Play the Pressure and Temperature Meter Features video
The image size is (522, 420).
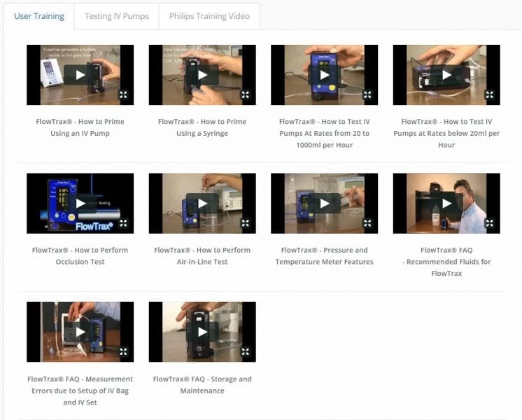point(325,204)
